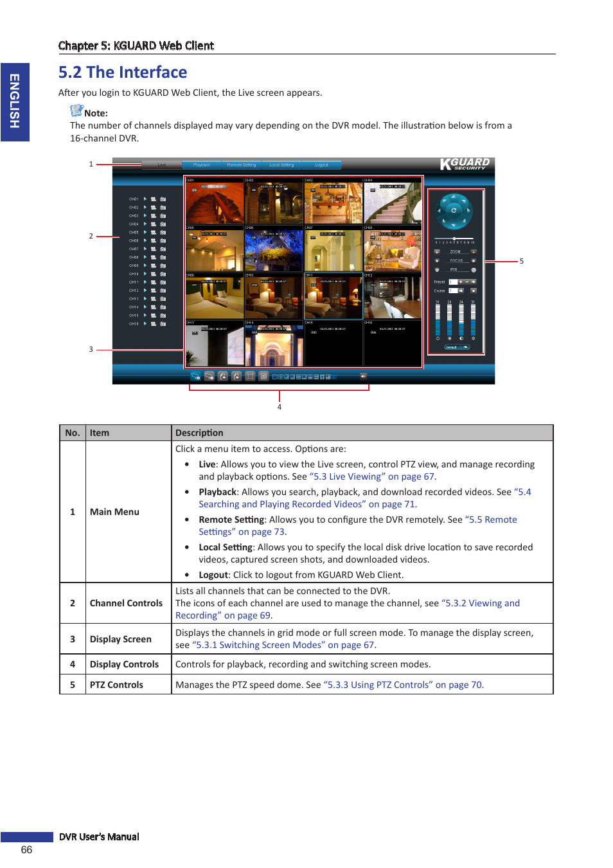Toggle recording for channel CH09
This screenshot has width=613, height=868.
[154, 266]
